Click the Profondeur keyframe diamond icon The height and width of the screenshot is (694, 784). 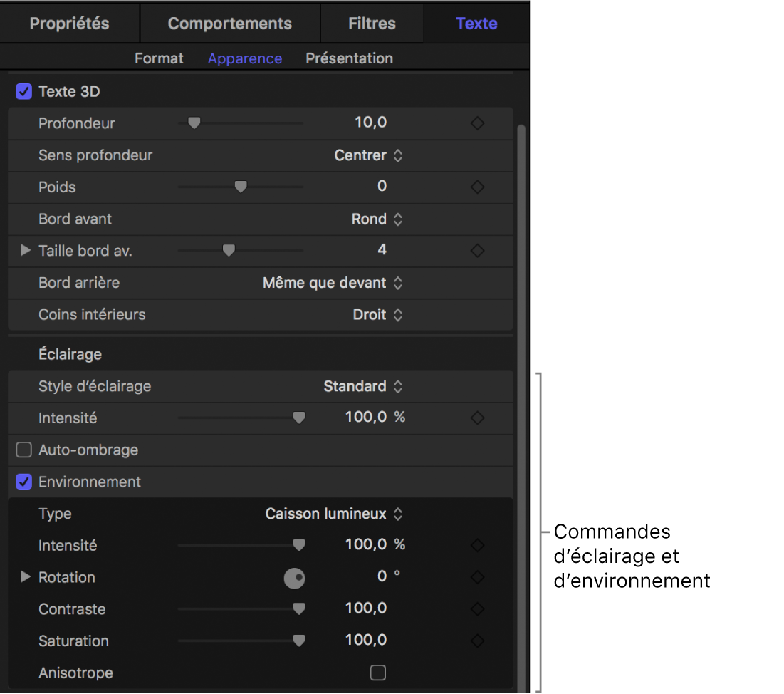pyautogui.click(x=477, y=123)
